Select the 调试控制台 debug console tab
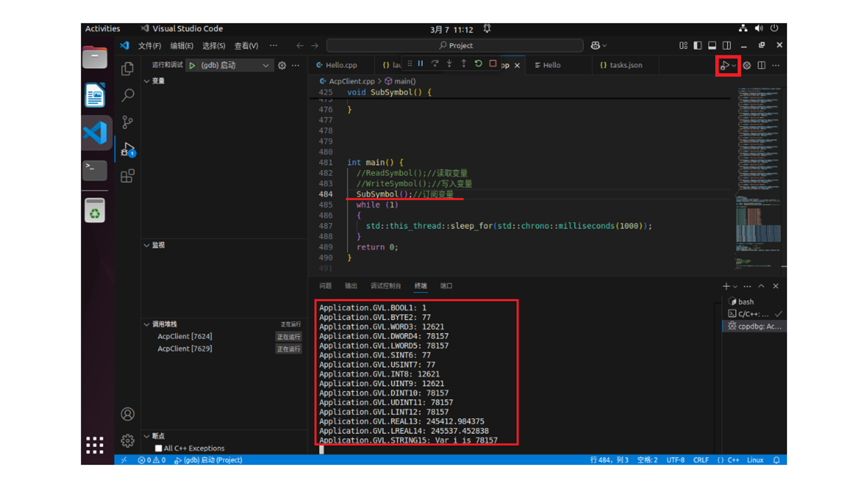The image size is (868, 488). (386, 286)
